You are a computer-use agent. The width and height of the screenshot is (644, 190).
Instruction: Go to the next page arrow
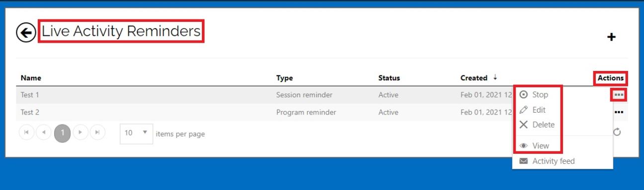click(x=80, y=133)
